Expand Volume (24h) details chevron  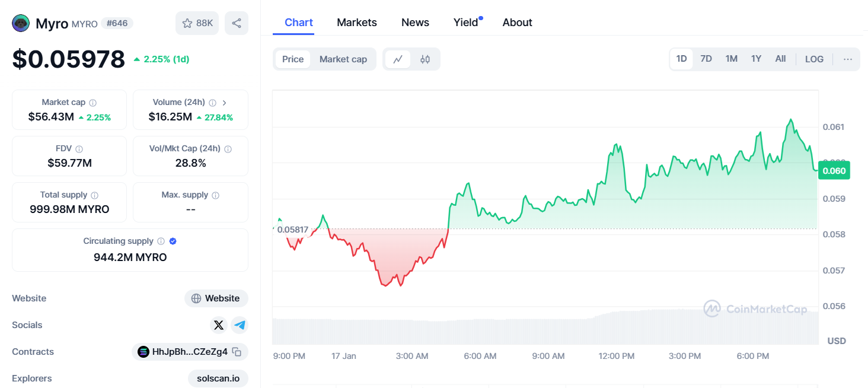(225, 103)
